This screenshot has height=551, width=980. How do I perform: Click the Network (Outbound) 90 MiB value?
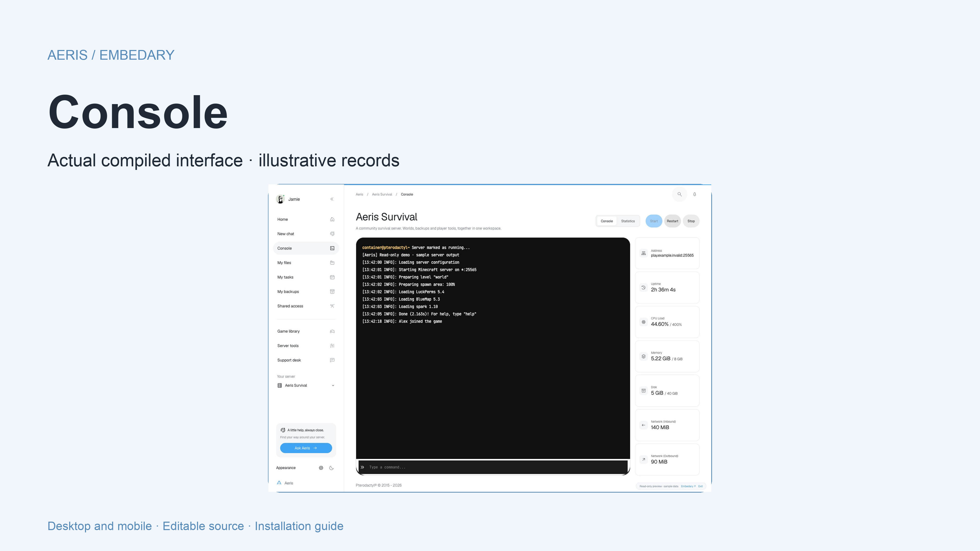659,462
